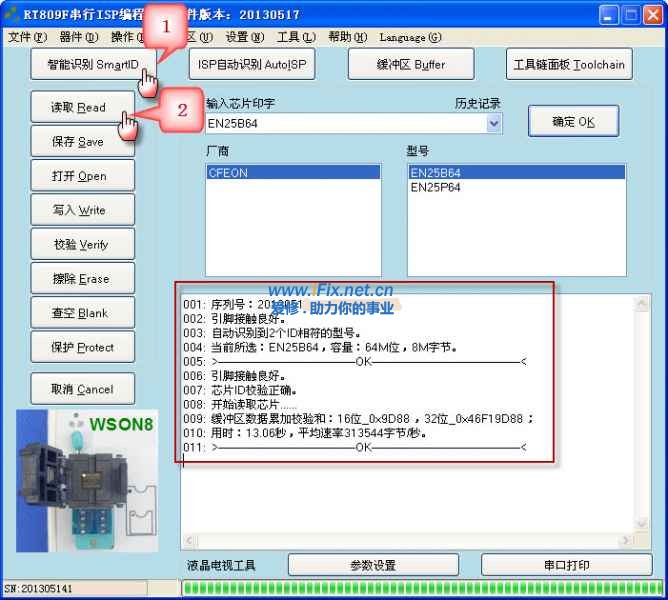The height and width of the screenshot is (600, 668).
Task: Open the 缓冲区 Buffer view
Action: 411,64
